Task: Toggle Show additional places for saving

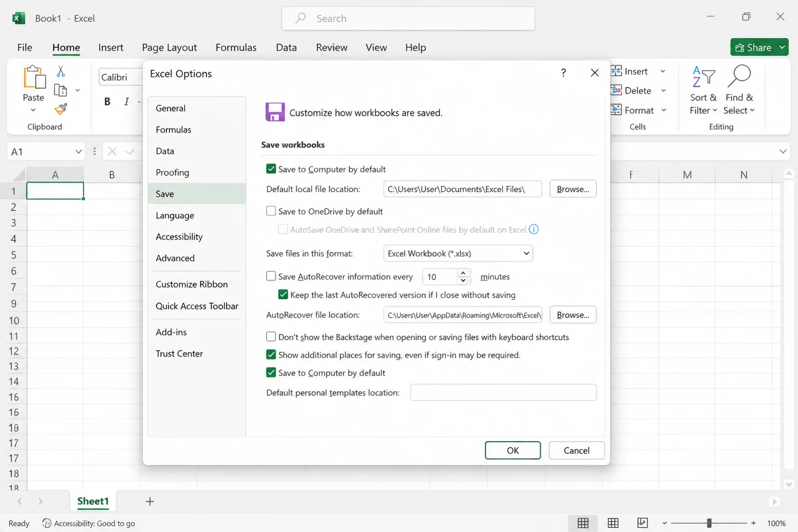Action: tap(271, 355)
